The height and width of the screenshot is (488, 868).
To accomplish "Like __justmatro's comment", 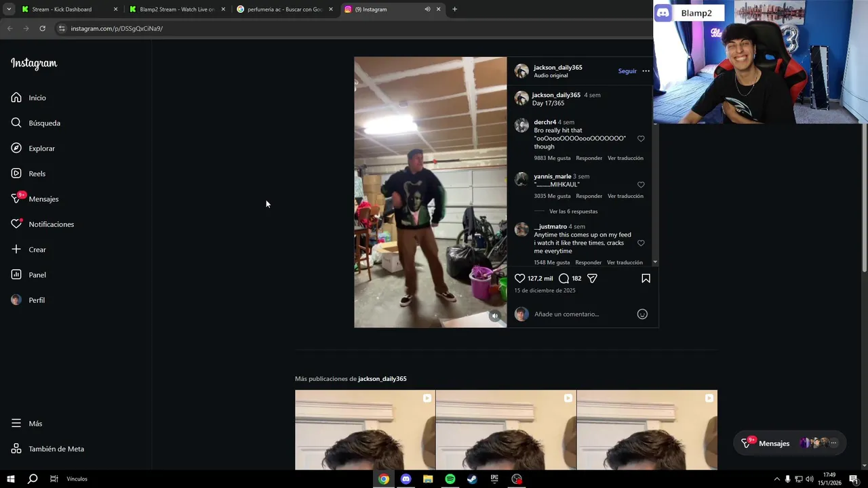I will click(x=641, y=243).
